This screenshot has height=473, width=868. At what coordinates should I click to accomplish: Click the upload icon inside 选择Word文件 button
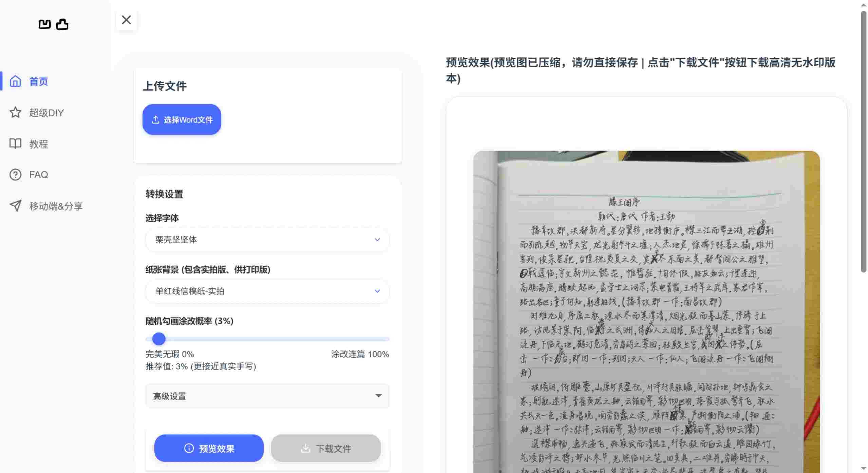pyautogui.click(x=156, y=119)
